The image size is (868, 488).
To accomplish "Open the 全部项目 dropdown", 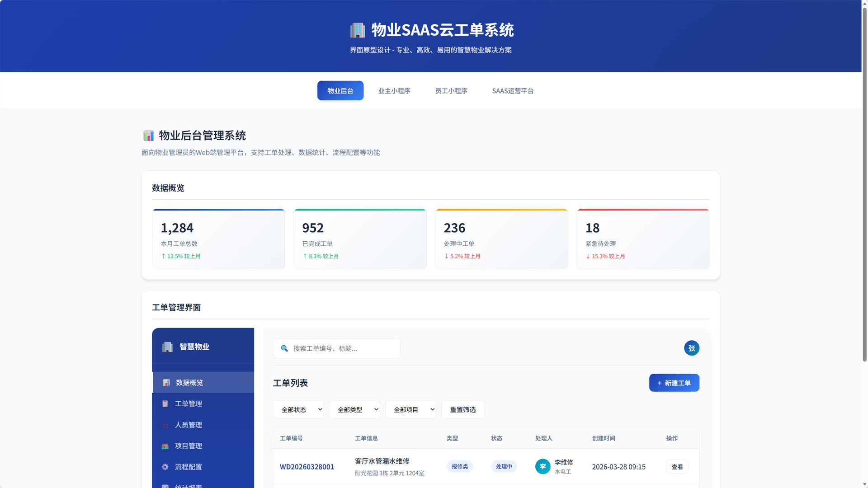I will tap(410, 409).
